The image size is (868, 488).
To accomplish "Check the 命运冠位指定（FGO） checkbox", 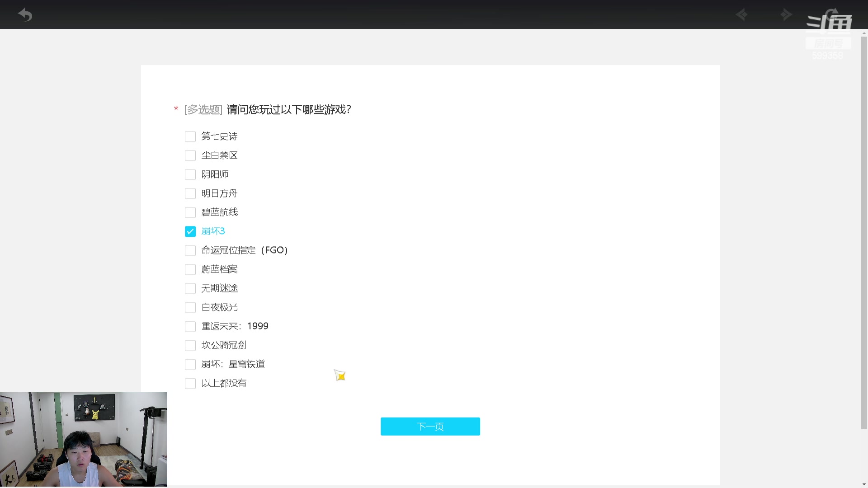I will 190,250.
